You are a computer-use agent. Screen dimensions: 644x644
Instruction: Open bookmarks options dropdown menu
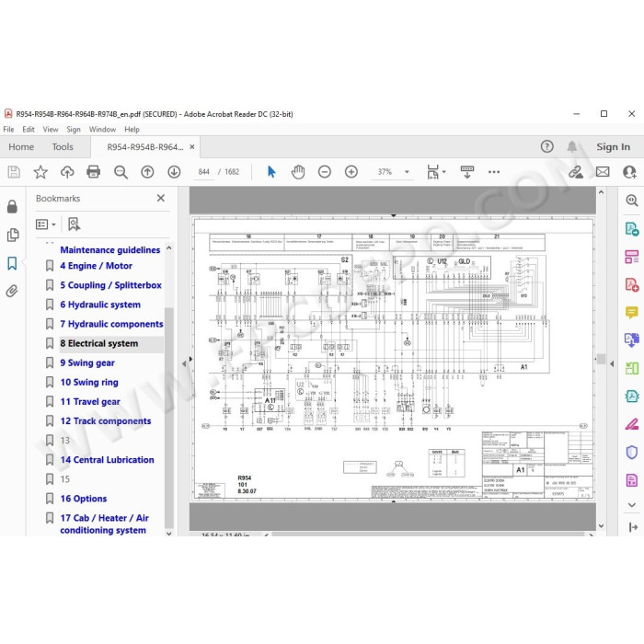click(x=46, y=224)
